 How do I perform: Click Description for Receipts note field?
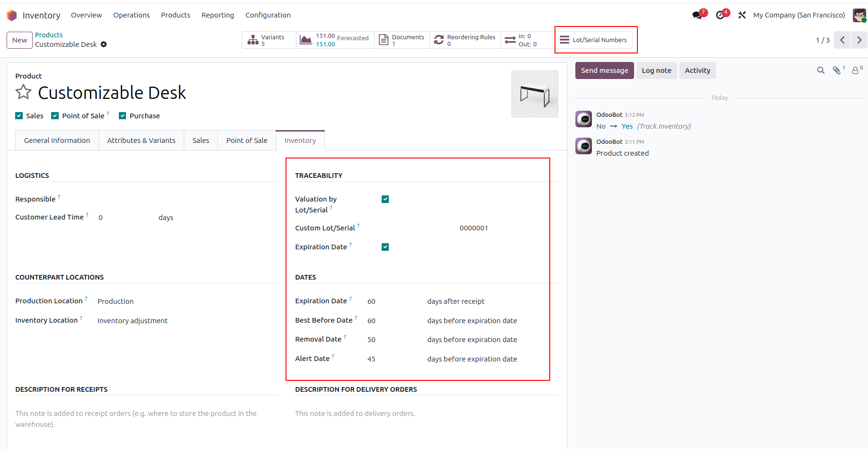pyautogui.click(x=147, y=419)
